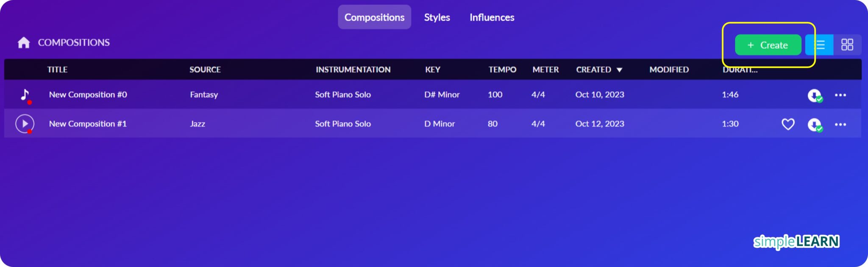Play New Composition #1
This screenshot has width=868, height=267.
coord(25,124)
